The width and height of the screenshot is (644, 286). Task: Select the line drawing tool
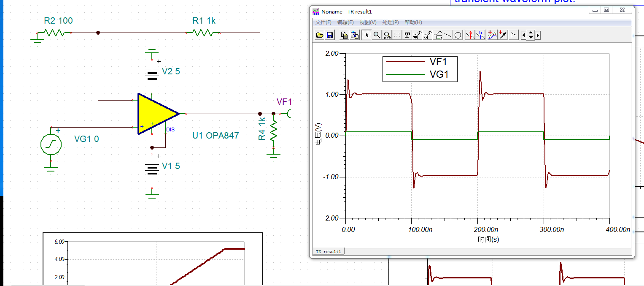pyautogui.click(x=448, y=35)
